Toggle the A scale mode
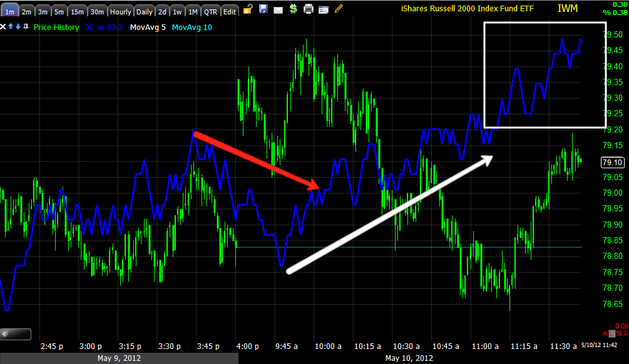The image size is (629, 364). coord(605,333)
